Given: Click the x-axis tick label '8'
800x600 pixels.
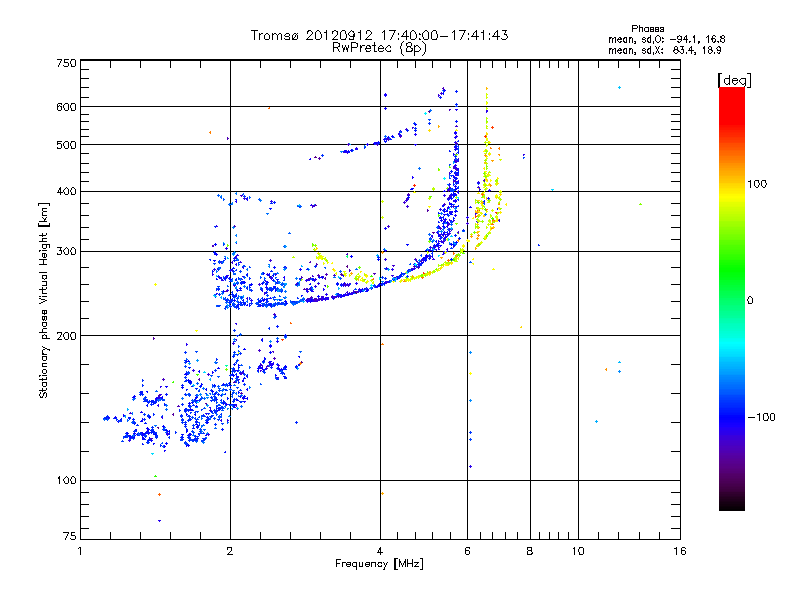Looking at the screenshot, I should [530, 551].
